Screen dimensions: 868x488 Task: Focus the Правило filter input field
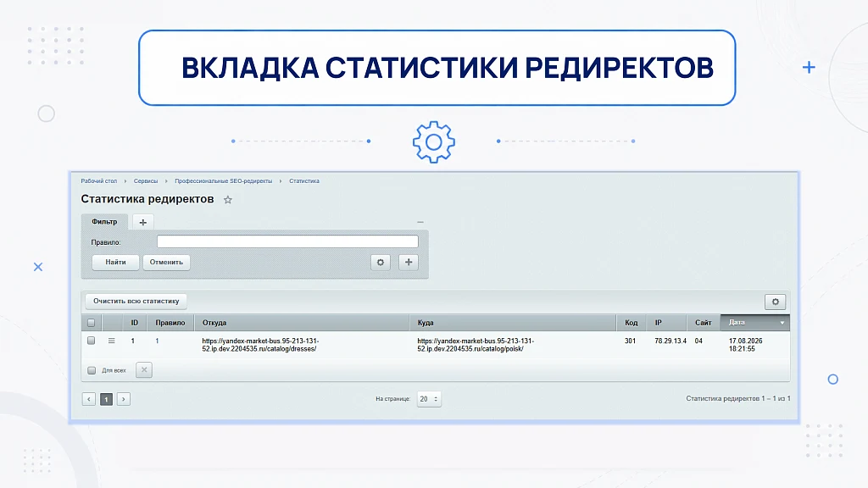click(x=287, y=241)
